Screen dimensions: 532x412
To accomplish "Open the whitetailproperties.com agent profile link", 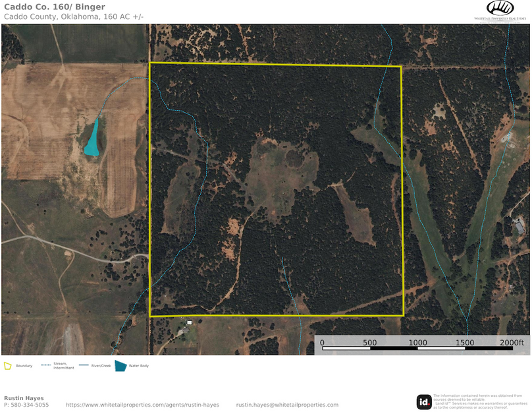I will point(142,405).
